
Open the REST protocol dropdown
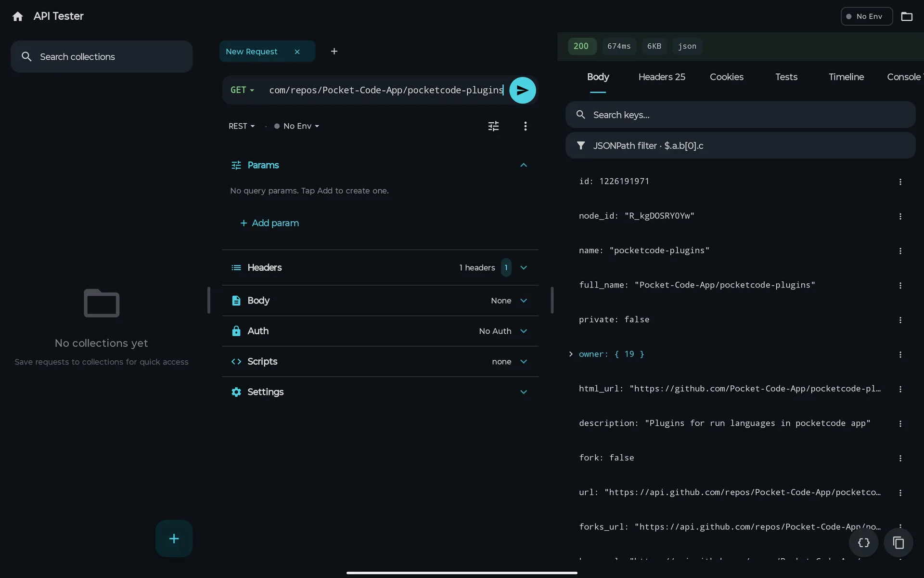tap(242, 126)
